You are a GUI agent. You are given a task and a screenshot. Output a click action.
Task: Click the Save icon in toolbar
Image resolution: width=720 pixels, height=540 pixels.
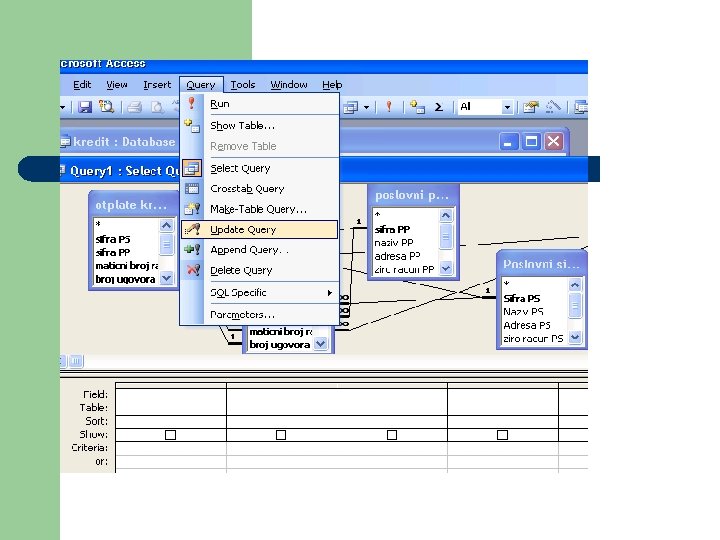(84, 107)
